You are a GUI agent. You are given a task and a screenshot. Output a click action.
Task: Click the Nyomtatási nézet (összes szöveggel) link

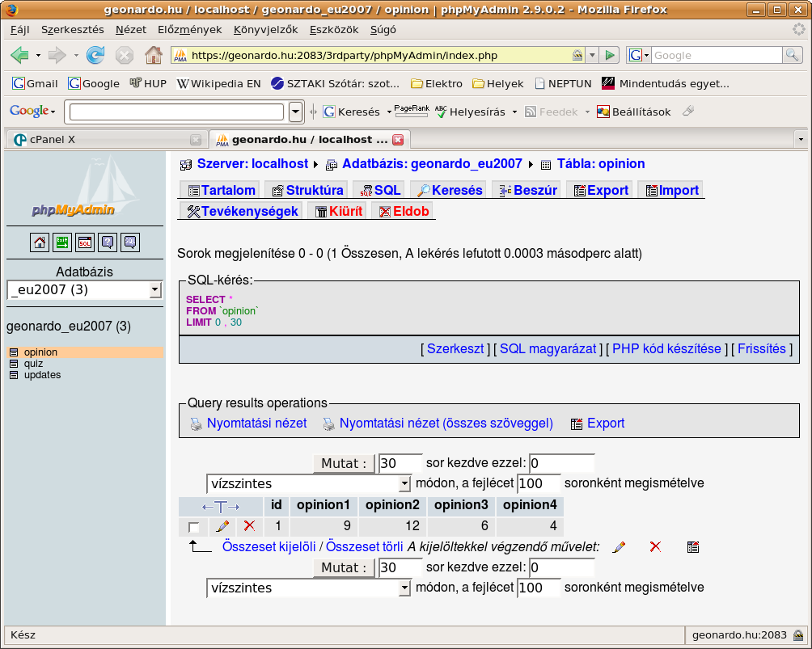pos(446,424)
